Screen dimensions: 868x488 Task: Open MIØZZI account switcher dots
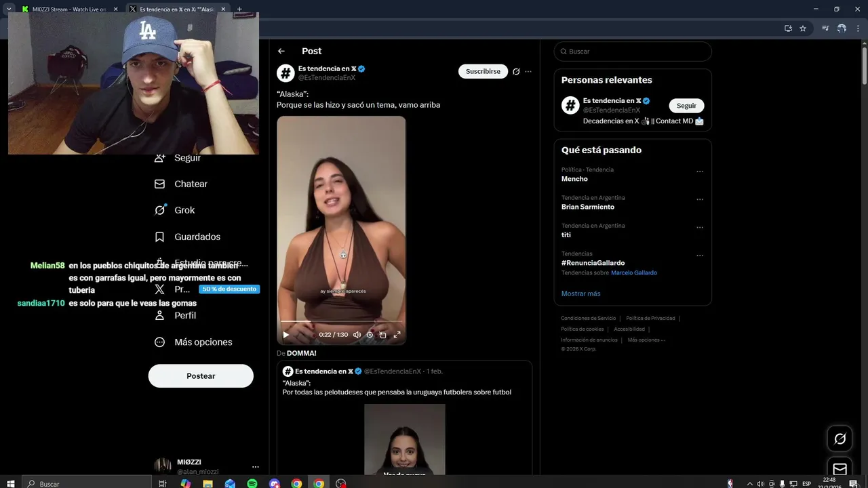(x=256, y=466)
